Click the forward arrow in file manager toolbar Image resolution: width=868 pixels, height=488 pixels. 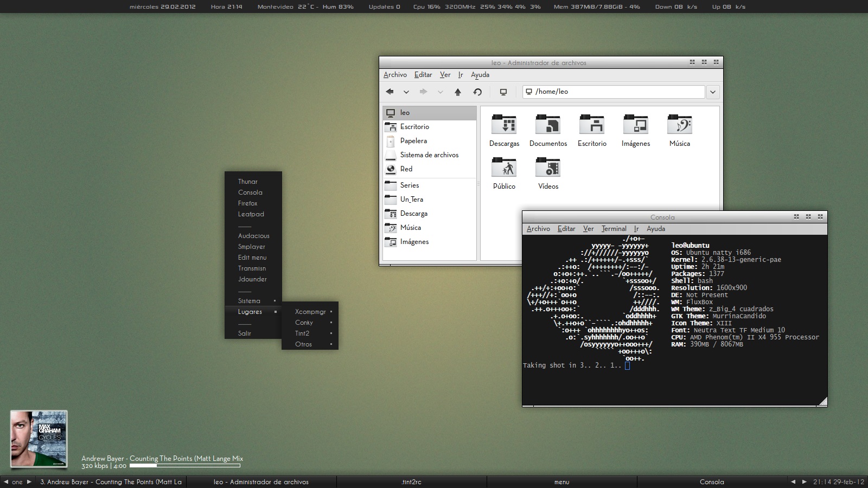tap(424, 92)
